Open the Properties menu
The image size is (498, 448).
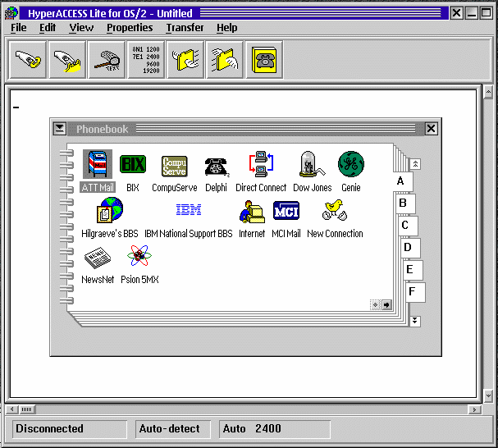coord(130,28)
